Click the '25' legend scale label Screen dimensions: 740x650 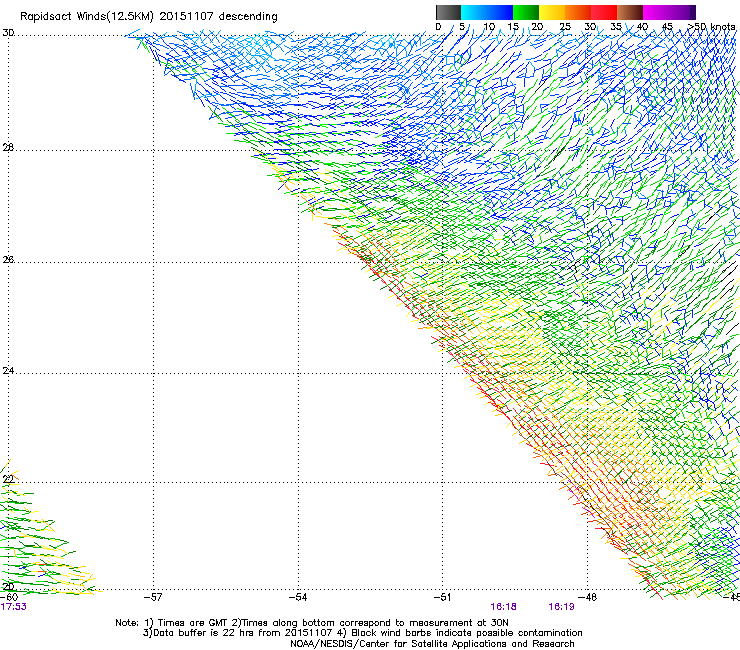tap(565, 27)
